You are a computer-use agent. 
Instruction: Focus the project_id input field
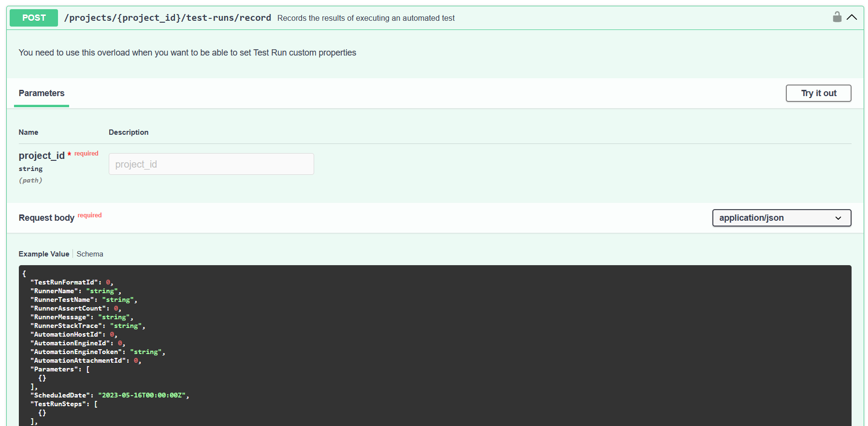pyautogui.click(x=211, y=164)
